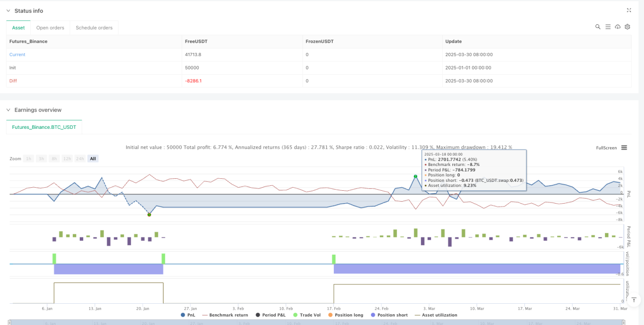Switch to the Schedule orders tab

[x=94, y=28]
